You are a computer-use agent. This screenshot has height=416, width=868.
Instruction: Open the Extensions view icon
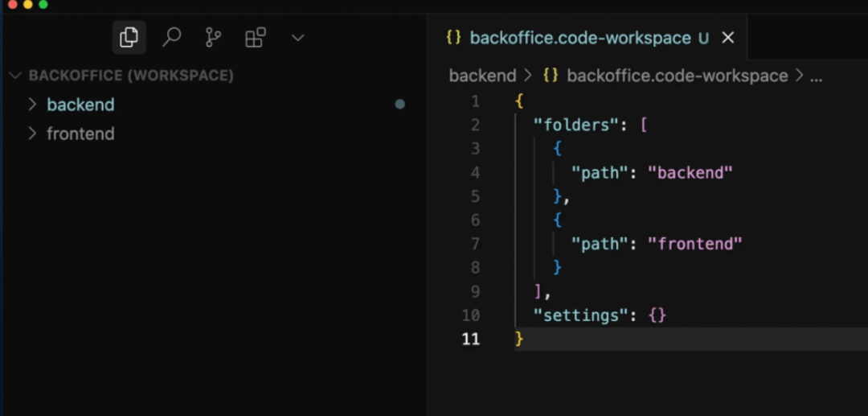[x=256, y=37]
